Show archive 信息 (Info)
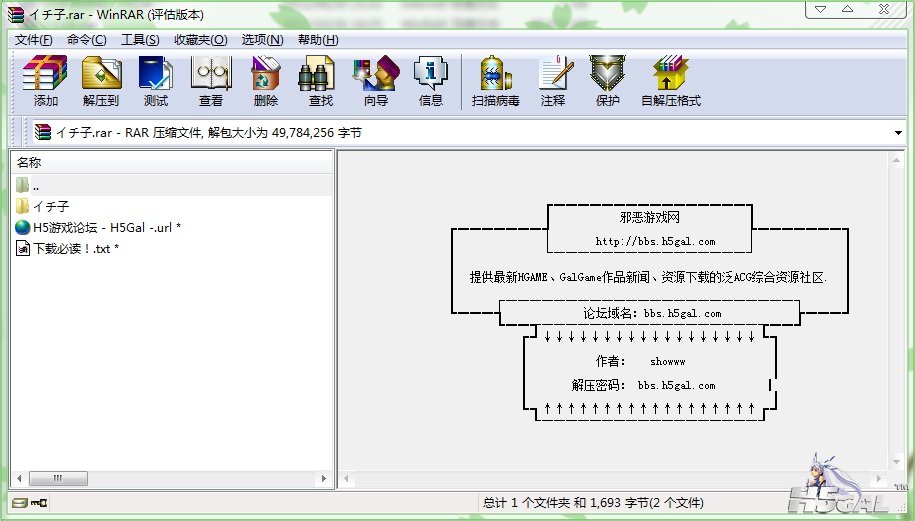 pos(431,81)
